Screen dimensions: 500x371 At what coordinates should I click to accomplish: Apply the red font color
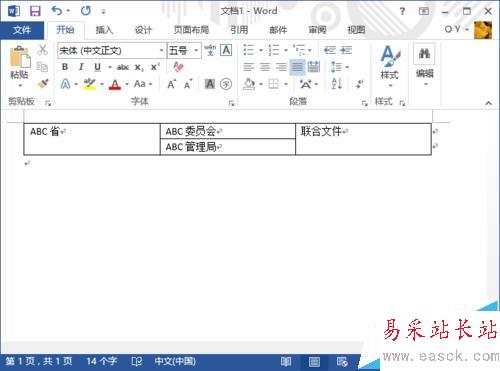[x=115, y=84]
